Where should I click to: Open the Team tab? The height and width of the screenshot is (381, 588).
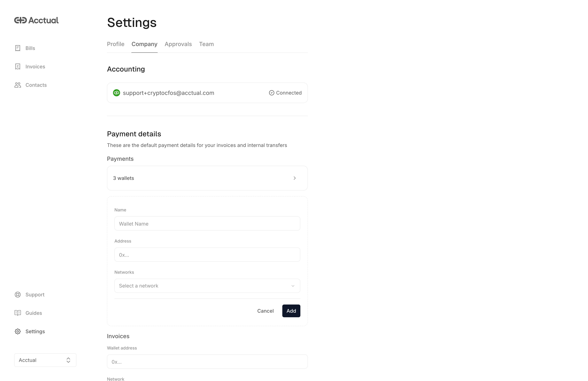point(206,44)
